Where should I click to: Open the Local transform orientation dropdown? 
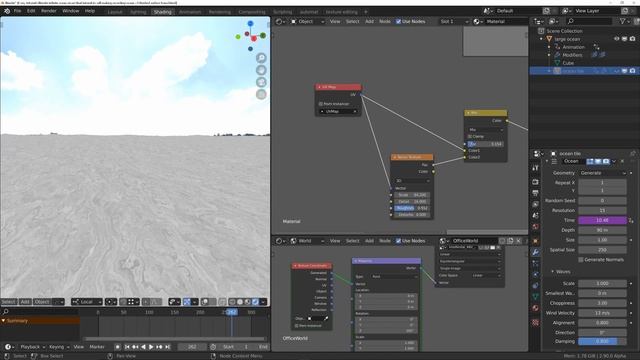87,302
